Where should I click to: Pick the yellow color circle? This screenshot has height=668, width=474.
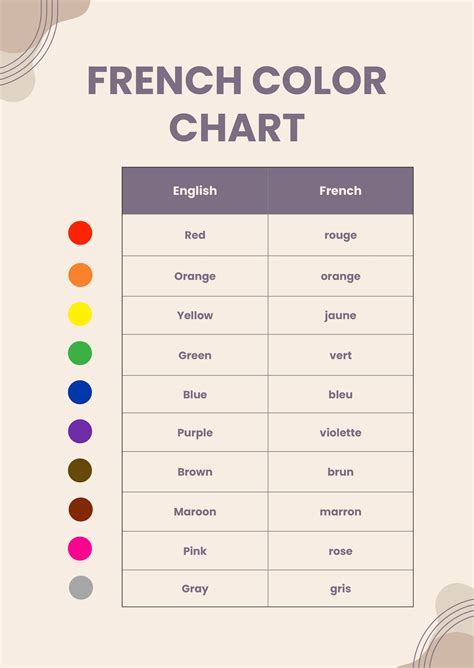(80, 314)
